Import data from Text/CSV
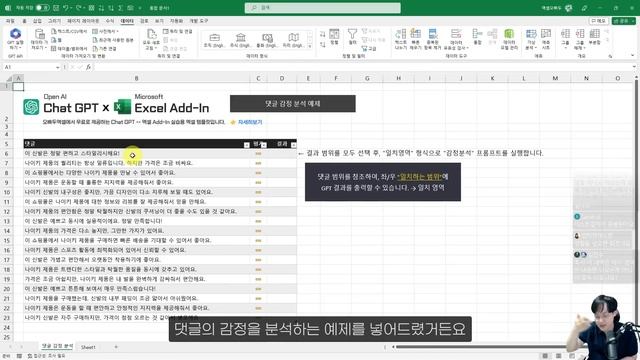This screenshot has height=360, width=640. (x=69, y=31)
